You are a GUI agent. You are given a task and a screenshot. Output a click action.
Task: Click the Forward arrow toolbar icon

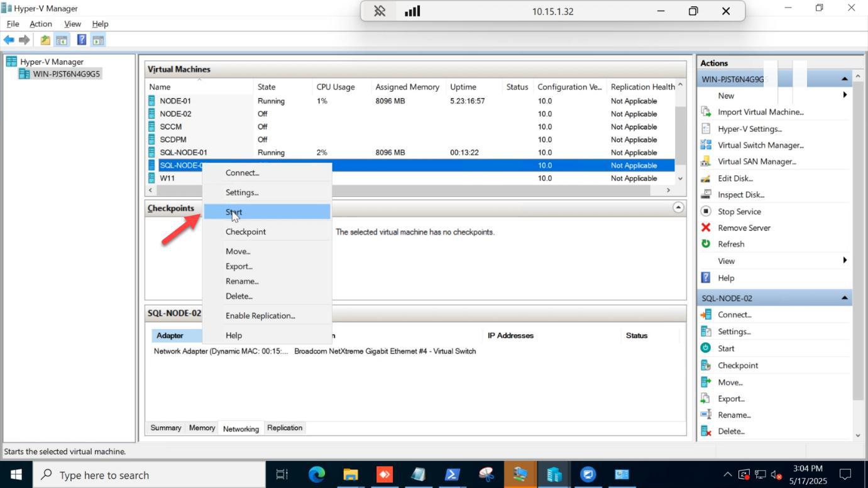[x=25, y=40]
